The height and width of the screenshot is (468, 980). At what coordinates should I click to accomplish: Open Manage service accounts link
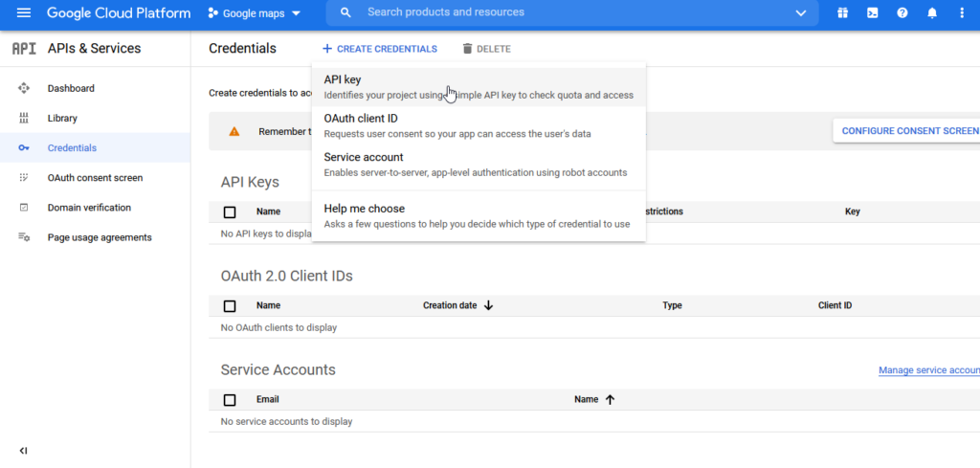click(x=928, y=370)
